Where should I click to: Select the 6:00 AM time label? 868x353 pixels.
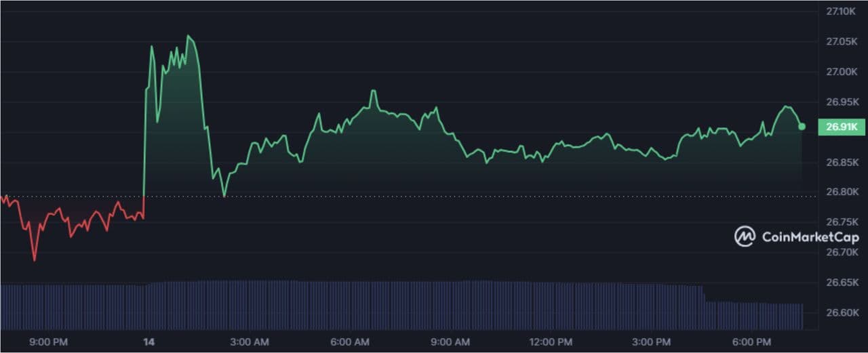tap(350, 342)
